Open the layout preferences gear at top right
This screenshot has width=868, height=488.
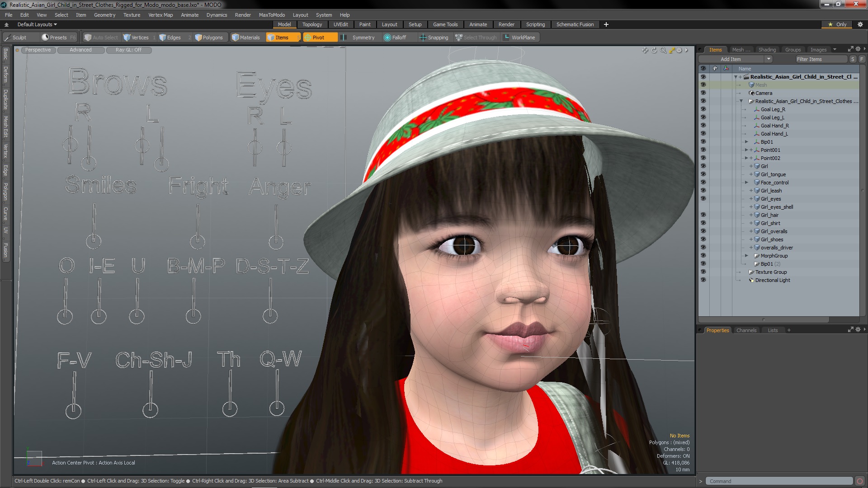[x=860, y=24]
